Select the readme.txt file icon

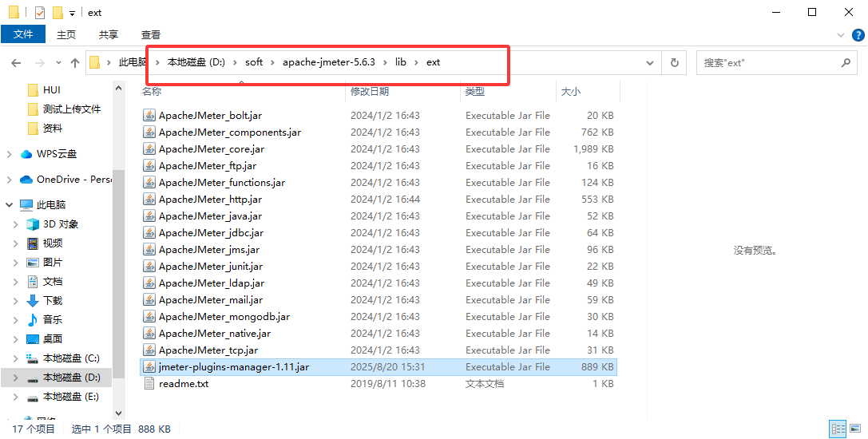(x=149, y=383)
